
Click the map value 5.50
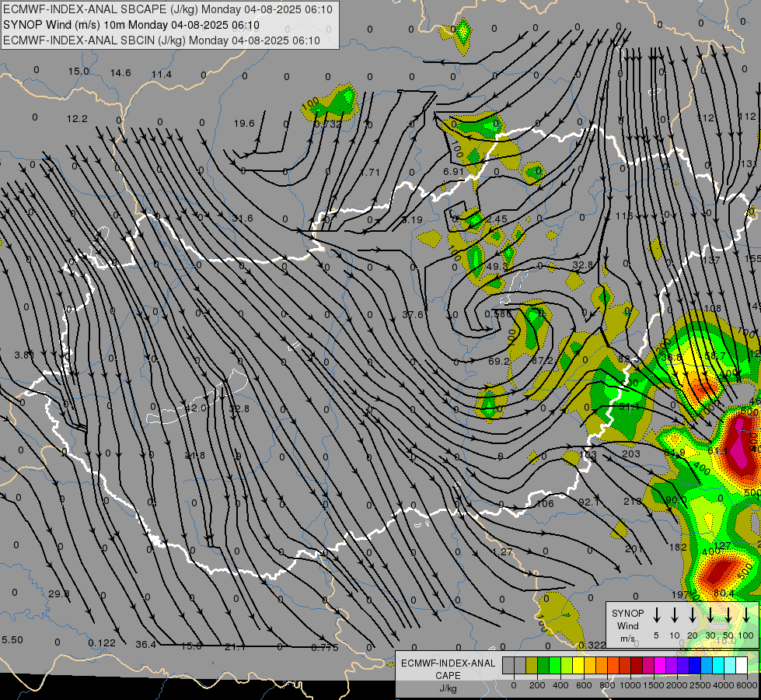click(12, 640)
